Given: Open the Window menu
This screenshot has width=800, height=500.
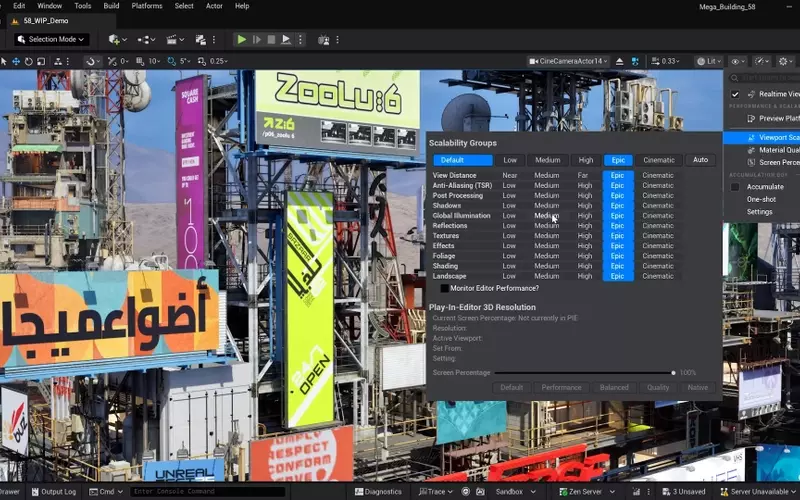Looking at the screenshot, I should [49, 6].
